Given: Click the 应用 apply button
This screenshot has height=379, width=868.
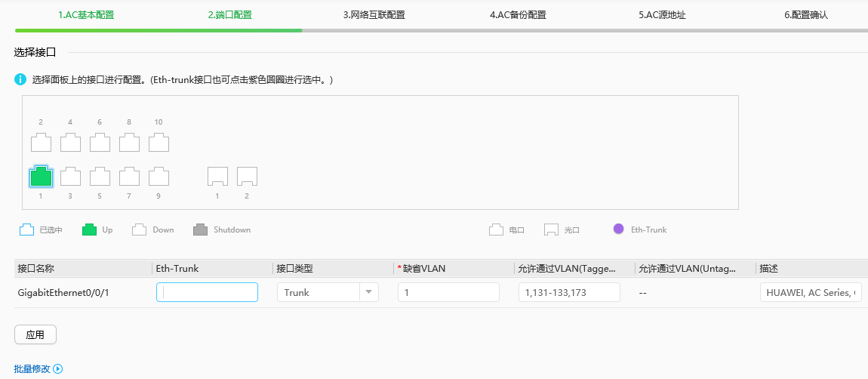Looking at the screenshot, I should pos(35,334).
